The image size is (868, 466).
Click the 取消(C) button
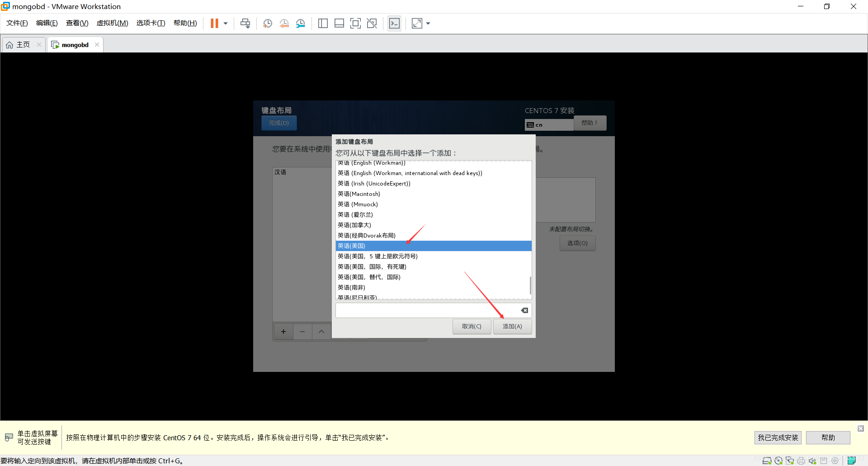[x=472, y=327]
